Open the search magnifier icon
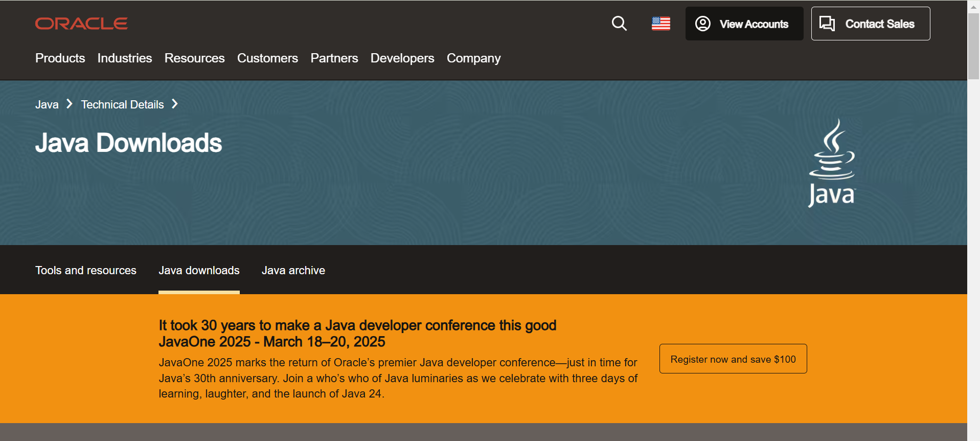This screenshot has width=980, height=441. [619, 24]
